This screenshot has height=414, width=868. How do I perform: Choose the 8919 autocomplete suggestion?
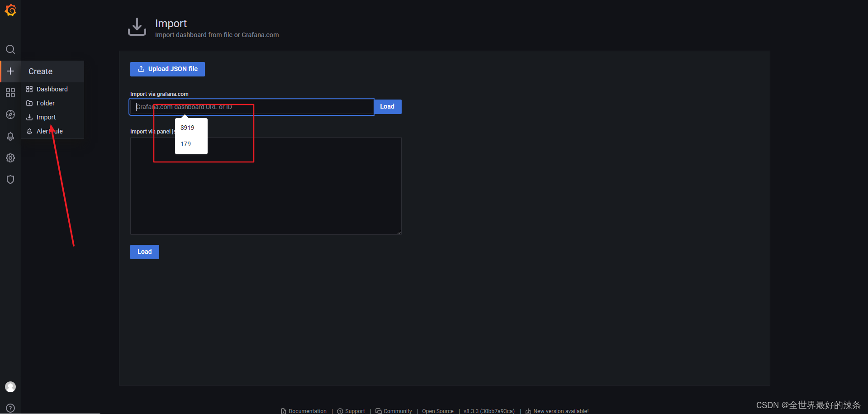pos(191,128)
